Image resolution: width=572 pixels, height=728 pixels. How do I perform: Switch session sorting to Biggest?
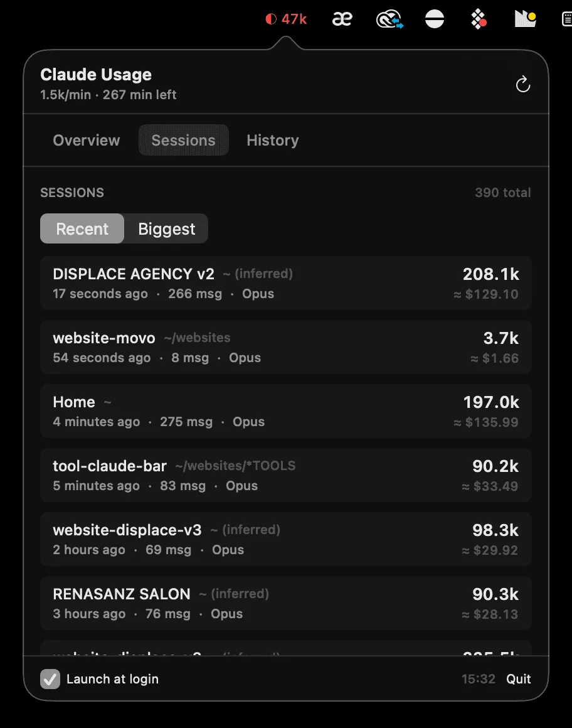(x=166, y=228)
